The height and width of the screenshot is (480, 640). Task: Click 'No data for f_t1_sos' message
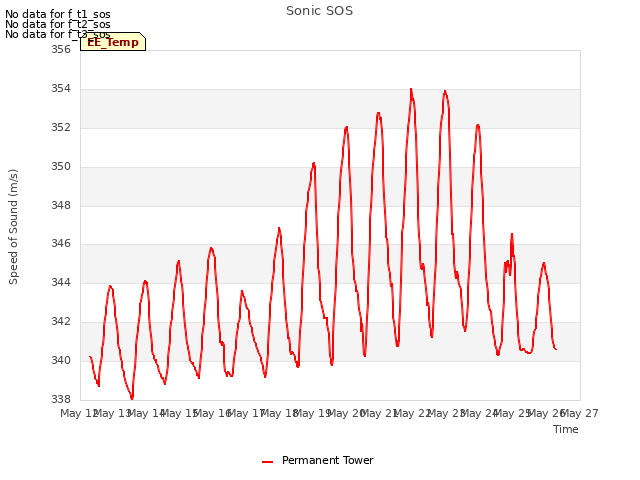pos(58,14)
